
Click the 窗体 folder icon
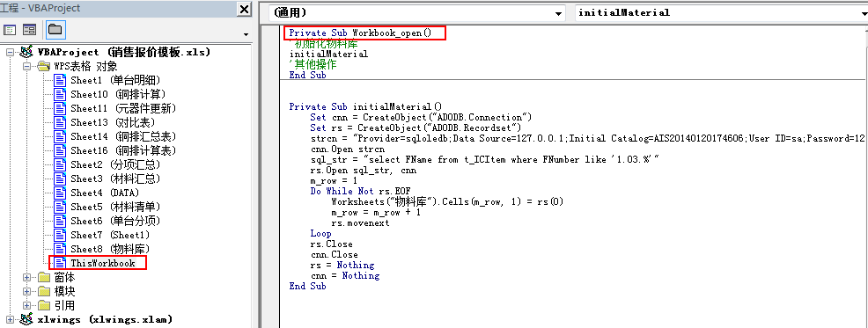click(44, 277)
